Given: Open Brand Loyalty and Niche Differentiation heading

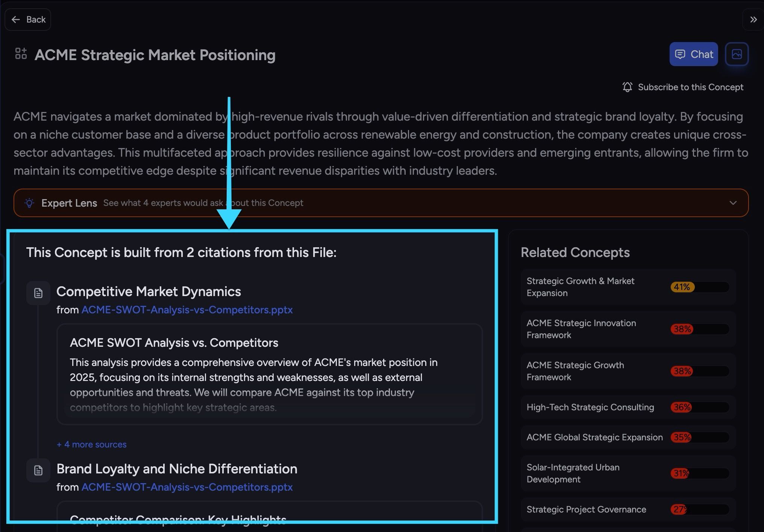Looking at the screenshot, I should tap(177, 469).
